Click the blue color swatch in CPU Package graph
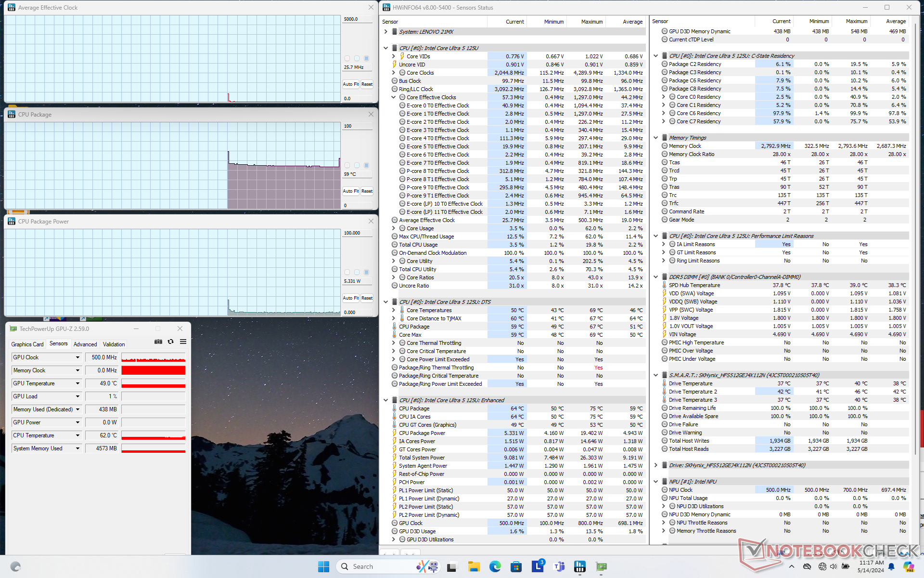 (366, 165)
